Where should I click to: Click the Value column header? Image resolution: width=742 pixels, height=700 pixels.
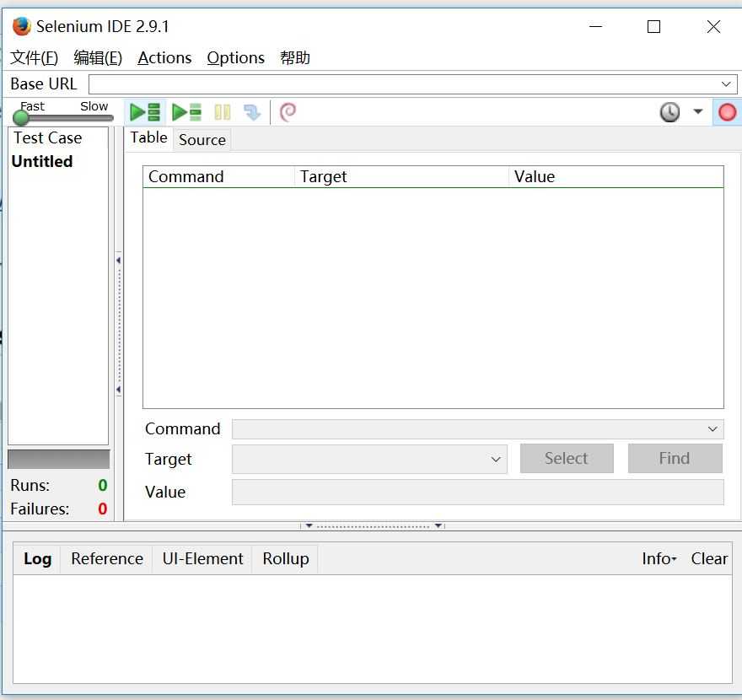(x=616, y=176)
